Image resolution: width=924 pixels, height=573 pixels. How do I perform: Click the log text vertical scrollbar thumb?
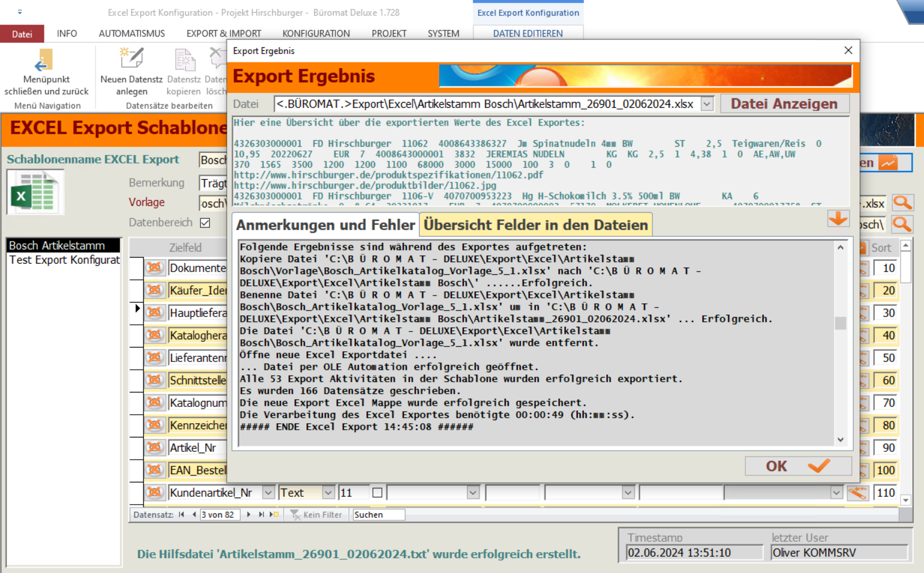point(840,323)
